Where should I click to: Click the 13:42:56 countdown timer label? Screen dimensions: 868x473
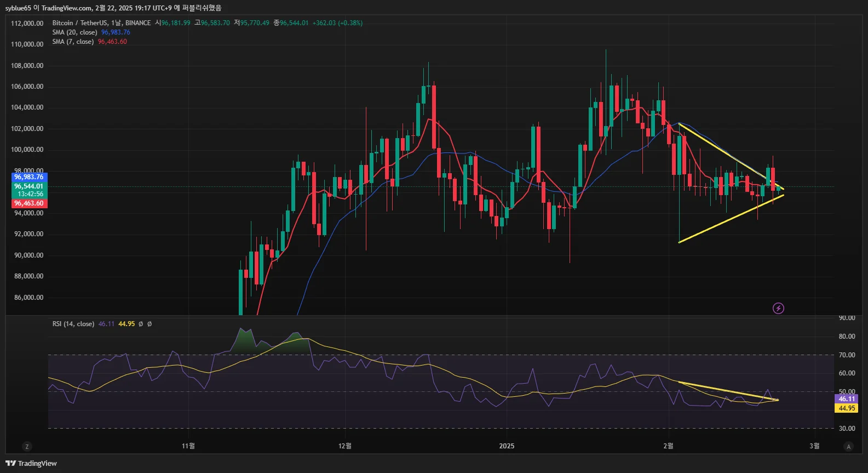pyautogui.click(x=30, y=194)
